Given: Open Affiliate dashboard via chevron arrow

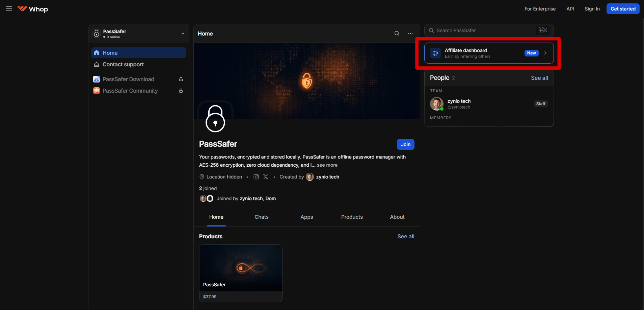Looking at the screenshot, I should [x=545, y=53].
